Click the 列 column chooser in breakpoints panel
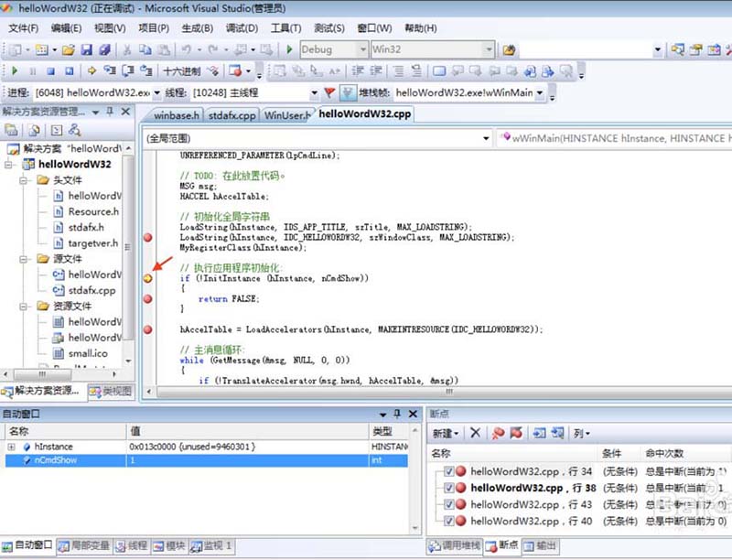The image size is (732, 560). pyautogui.click(x=579, y=433)
